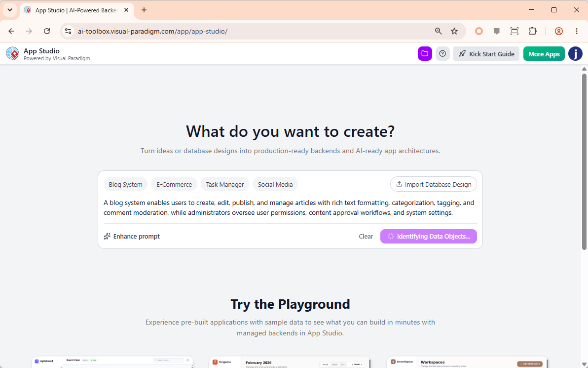Open a new browser tab
This screenshot has height=368, width=588.
[144, 10]
